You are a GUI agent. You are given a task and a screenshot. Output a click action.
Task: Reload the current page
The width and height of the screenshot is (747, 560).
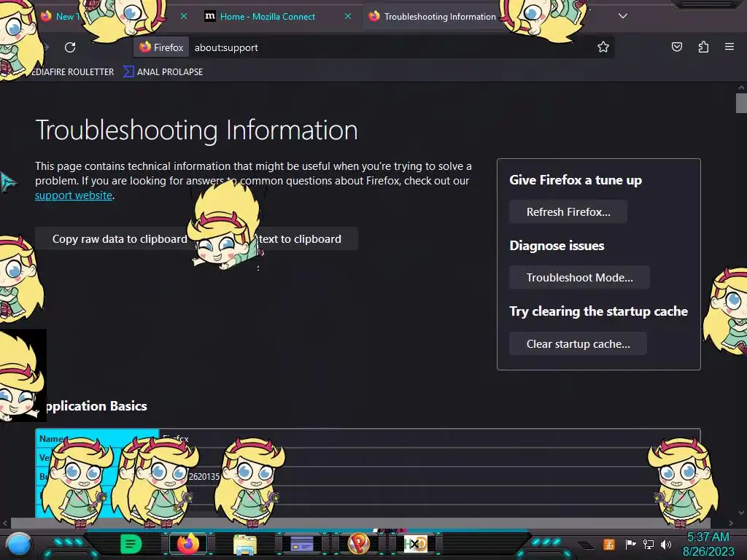[x=70, y=47]
